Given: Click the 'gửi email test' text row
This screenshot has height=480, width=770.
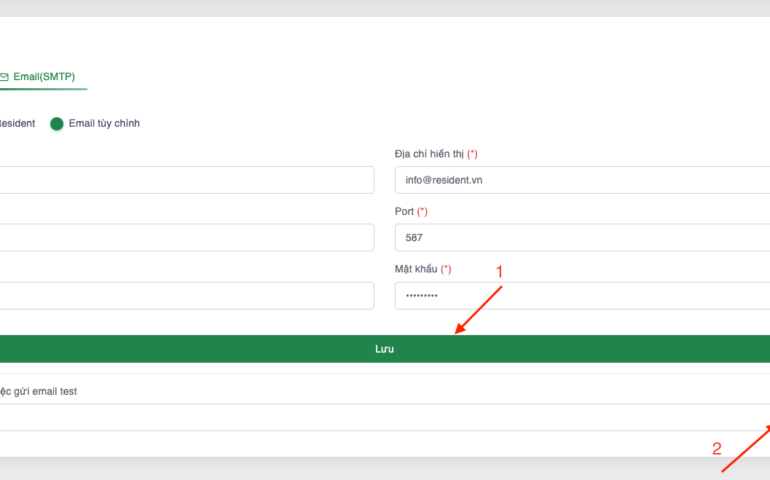Looking at the screenshot, I should (40, 391).
